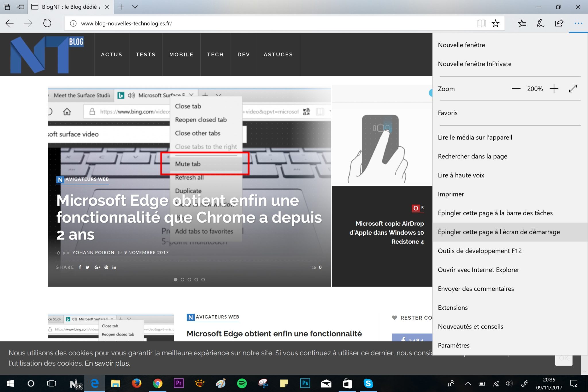Share featured article on LinkedIn icon

114,267
